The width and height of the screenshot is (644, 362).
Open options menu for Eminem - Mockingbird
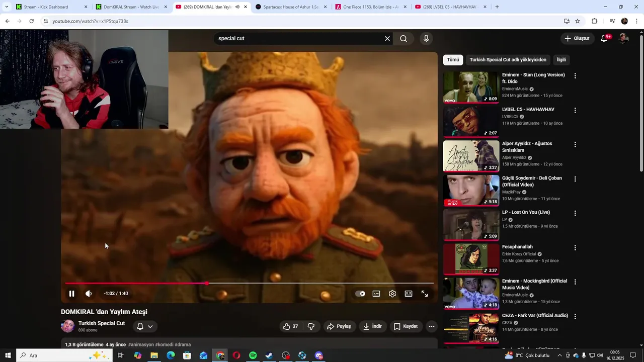[x=575, y=282]
